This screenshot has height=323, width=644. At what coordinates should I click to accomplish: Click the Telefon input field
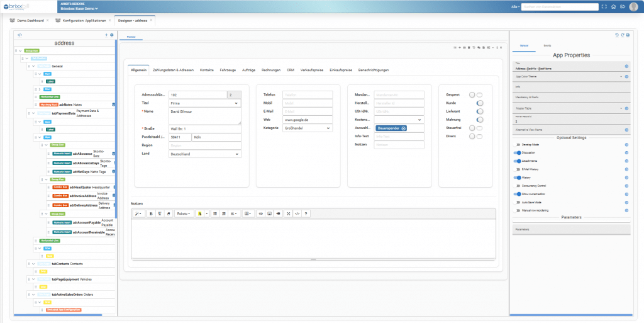coord(307,95)
